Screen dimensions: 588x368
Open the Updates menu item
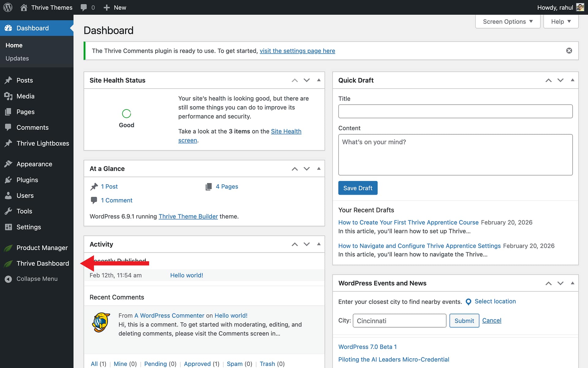[x=17, y=58]
